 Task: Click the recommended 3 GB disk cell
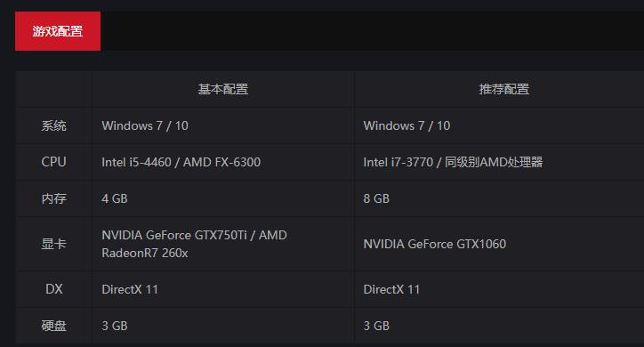click(x=499, y=326)
